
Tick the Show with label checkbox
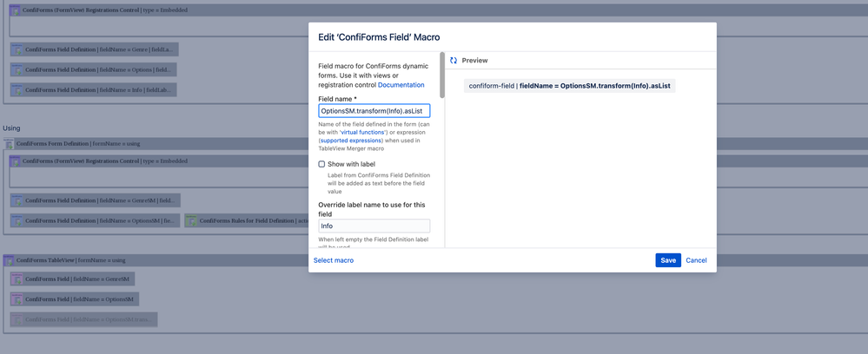(321, 164)
